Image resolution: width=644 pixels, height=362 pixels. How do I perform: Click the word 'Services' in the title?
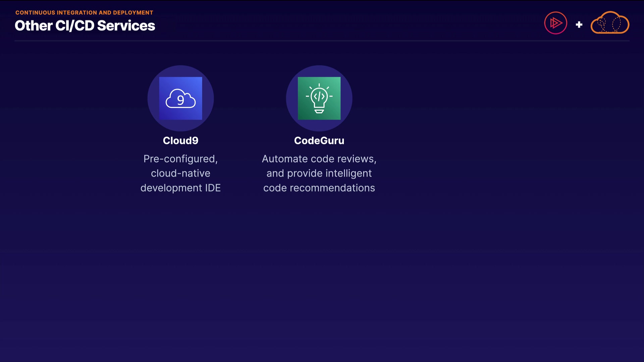tap(126, 26)
